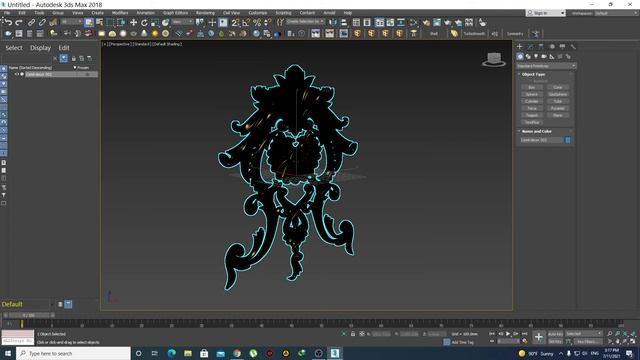640x360 pixels.
Task: Collapse the Object Type rollout
Action: pyautogui.click(x=533, y=74)
